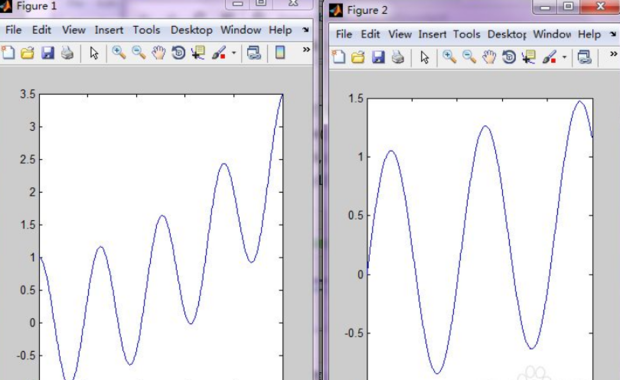The height and width of the screenshot is (380, 620).
Task: Click New Figure icon in Figure 2
Action: (x=338, y=57)
